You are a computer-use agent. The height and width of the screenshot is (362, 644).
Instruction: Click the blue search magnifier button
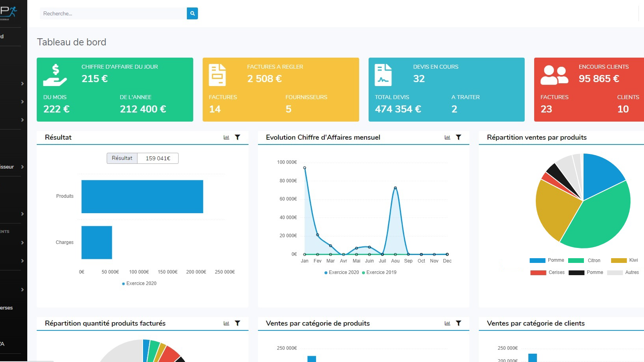point(192,13)
